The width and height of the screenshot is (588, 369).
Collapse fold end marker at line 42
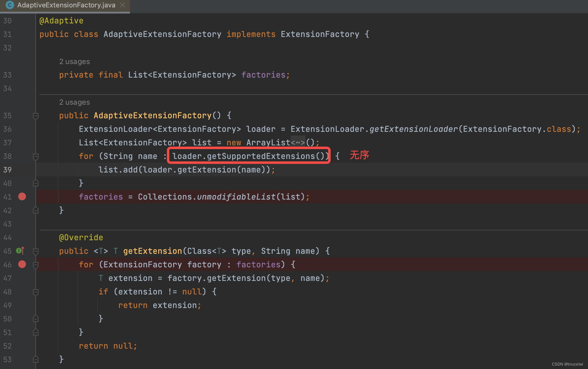tap(36, 210)
